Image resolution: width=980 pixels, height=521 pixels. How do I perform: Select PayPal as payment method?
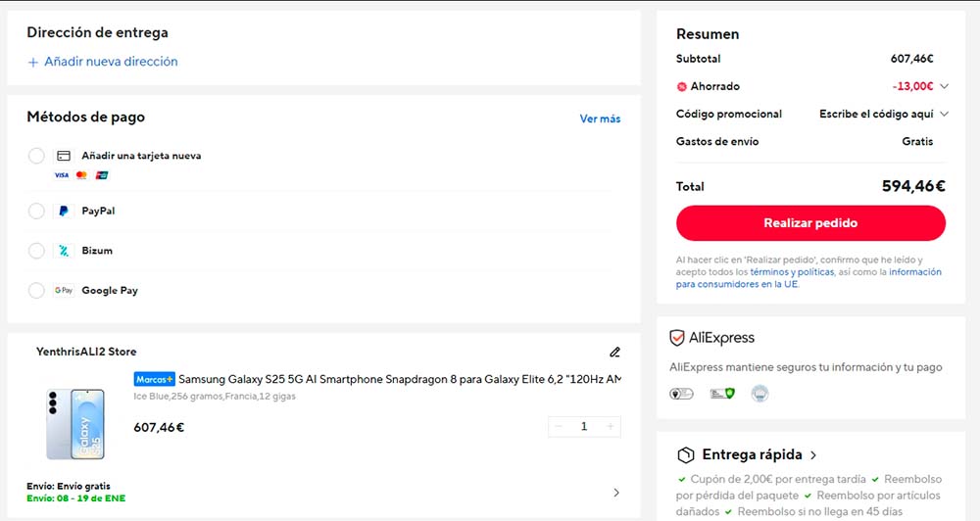(36, 211)
